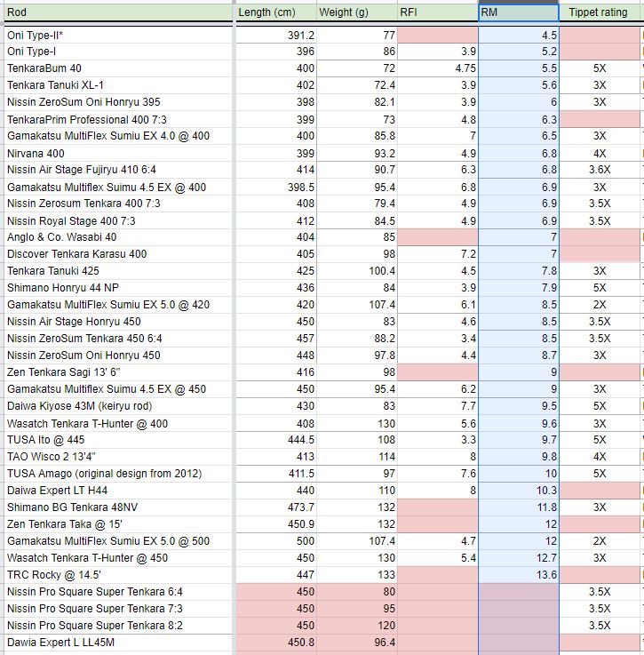
Task: Click Gamakatsu Multiflex Suimu 4.5 EX @ 450
Action: point(118,389)
